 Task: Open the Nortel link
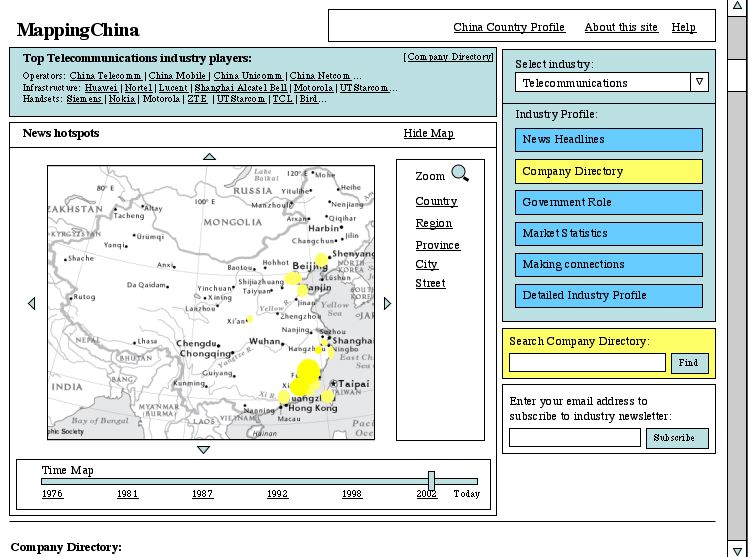(138, 88)
